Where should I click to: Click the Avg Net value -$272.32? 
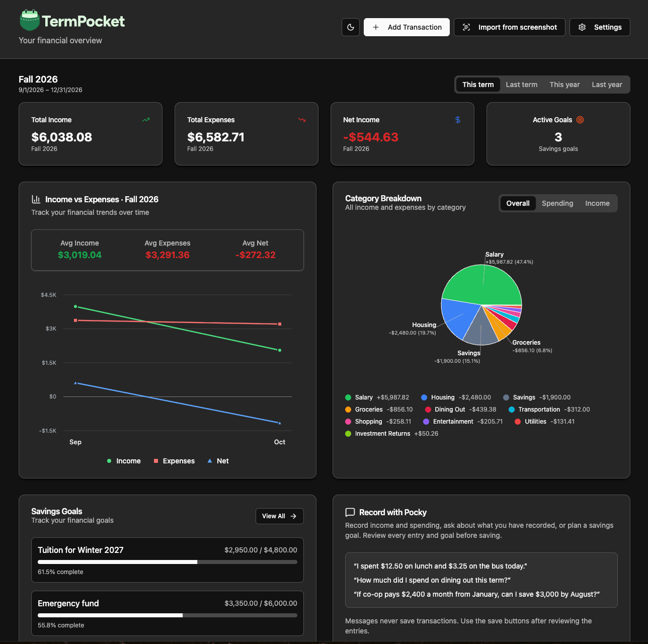pos(256,255)
